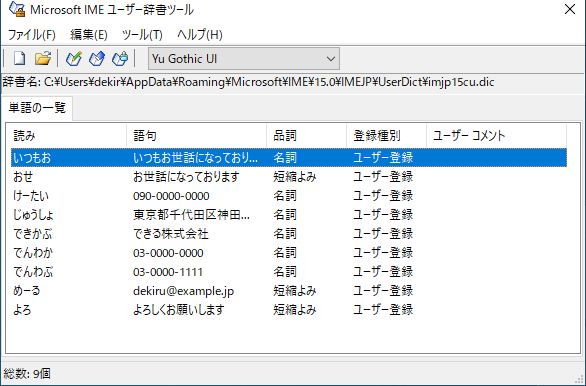Click the phrase 東京都千代田区神田...
This screenshot has width=586, height=386.
pyautogui.click(x=191, y=215)
